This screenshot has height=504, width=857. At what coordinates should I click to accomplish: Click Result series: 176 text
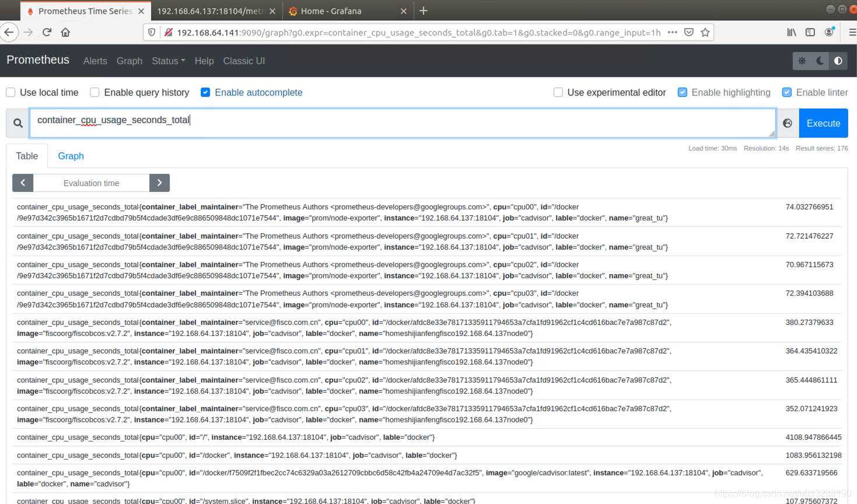tap(821, 148)
